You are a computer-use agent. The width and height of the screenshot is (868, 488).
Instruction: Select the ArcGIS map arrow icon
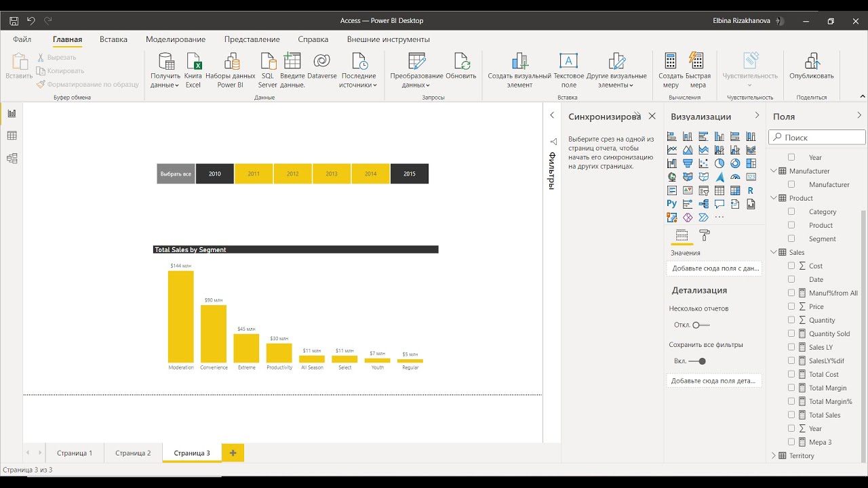click(x=719, y=177)
